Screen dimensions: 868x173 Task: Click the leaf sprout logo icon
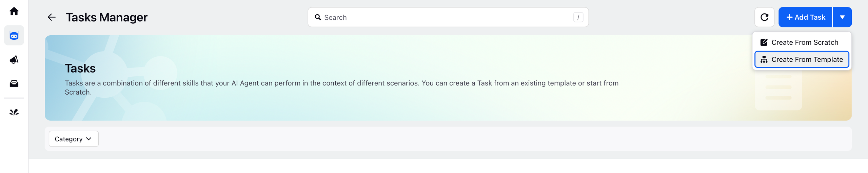[14, 112]
